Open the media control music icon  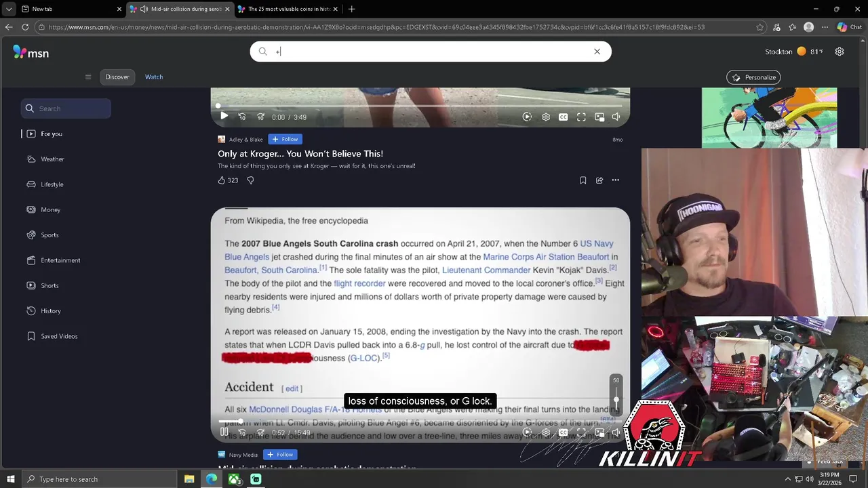tap(776, 27)
